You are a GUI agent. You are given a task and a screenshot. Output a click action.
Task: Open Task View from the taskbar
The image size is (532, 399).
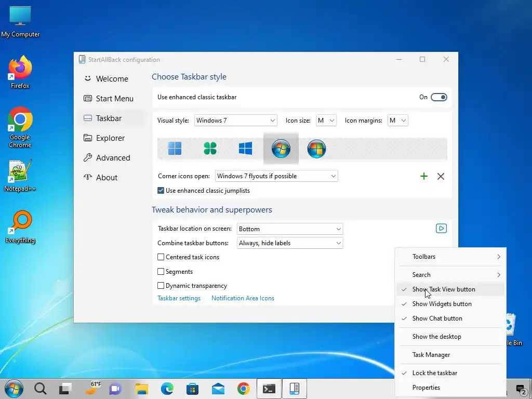pyautogui.click(x=65, y=389)
